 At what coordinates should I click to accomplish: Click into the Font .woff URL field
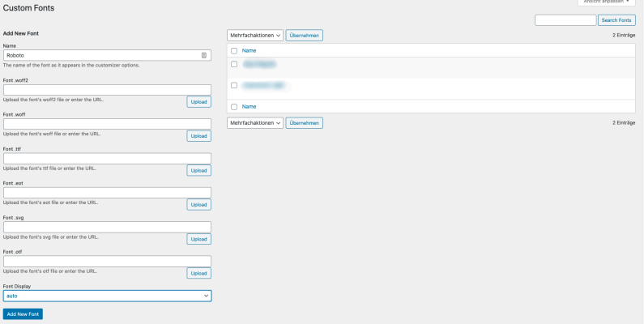(x=107, y=124)
